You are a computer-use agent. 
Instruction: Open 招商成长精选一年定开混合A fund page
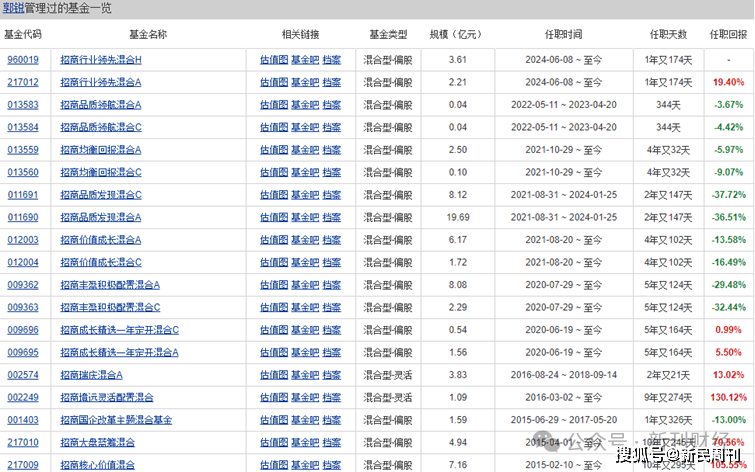click(119, 352)
